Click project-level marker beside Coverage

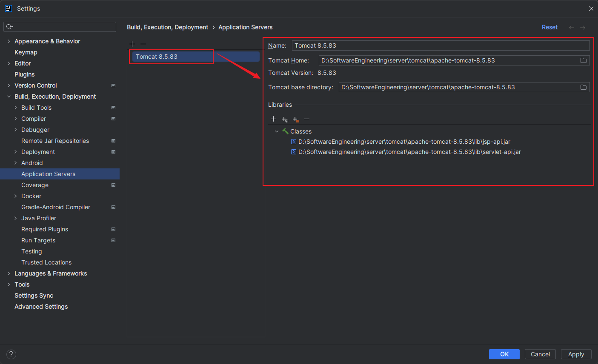pyautogui.click(x=114, y=185)
